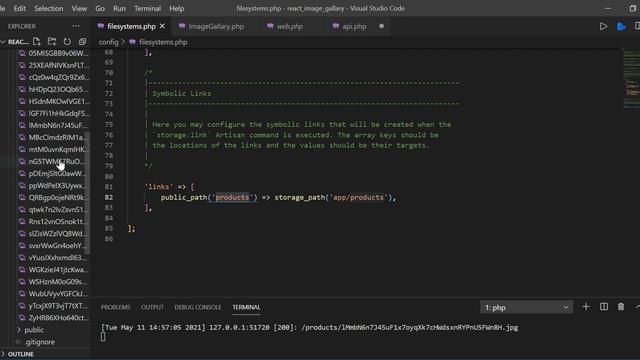
Task: Click the blue debug icon in editor toolbar
Action: tap(621, 27)
